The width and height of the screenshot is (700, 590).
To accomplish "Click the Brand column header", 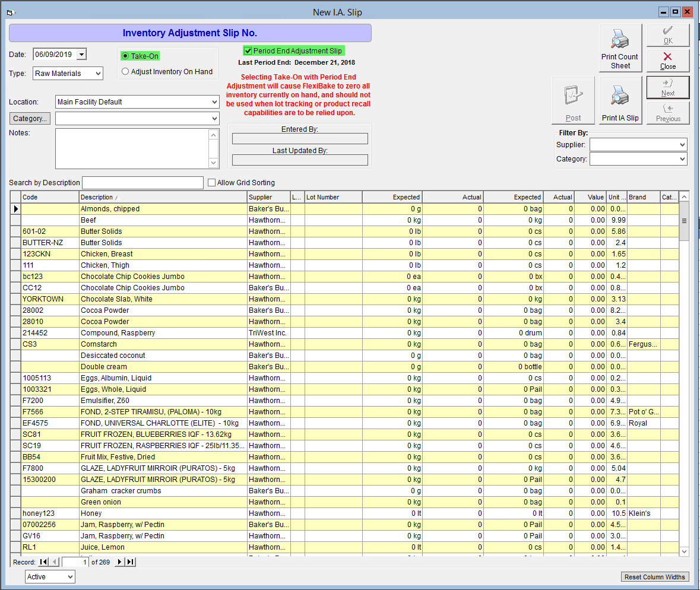I will pyautogui.click(x=644, y=197).
